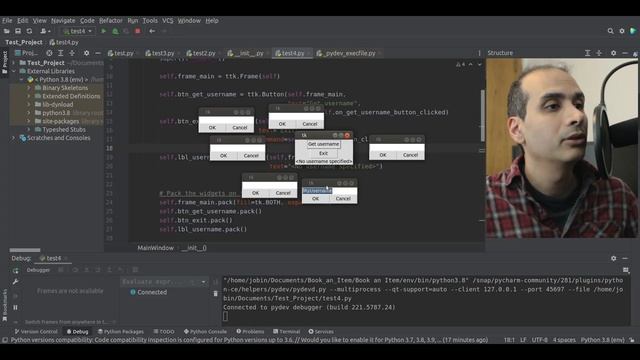The width and height of the screenshot is (640, 360).
Task: Expand the site-packages tree node
Action: coord(29,121)
